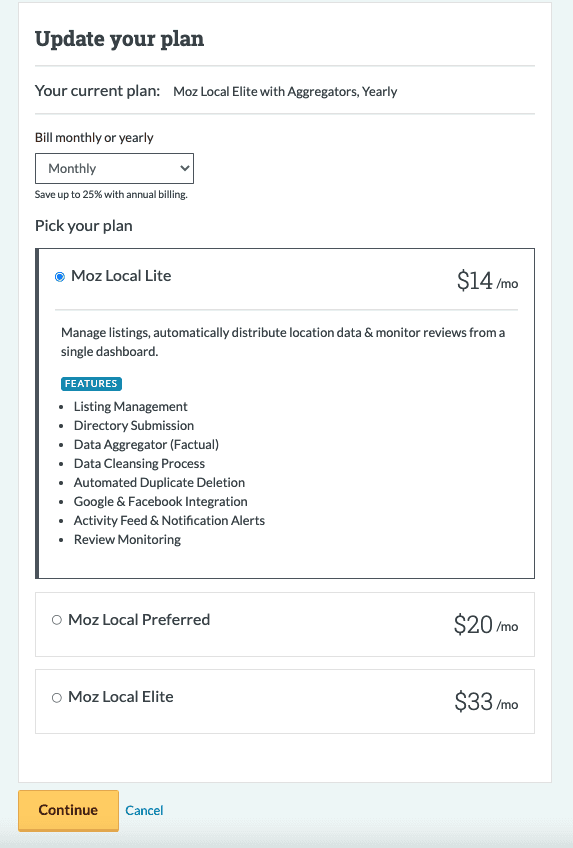Click 'Directory Submission' feature text

(134, 426)
